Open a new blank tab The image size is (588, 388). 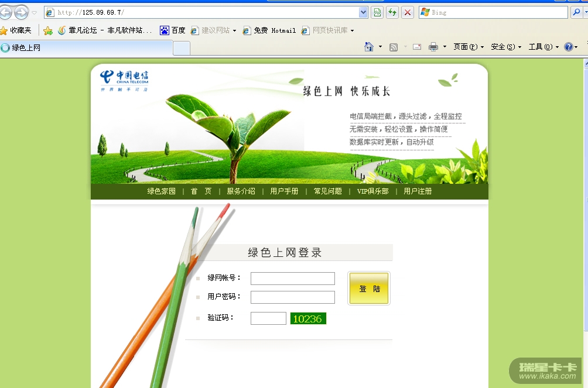[x=182, y=49]
